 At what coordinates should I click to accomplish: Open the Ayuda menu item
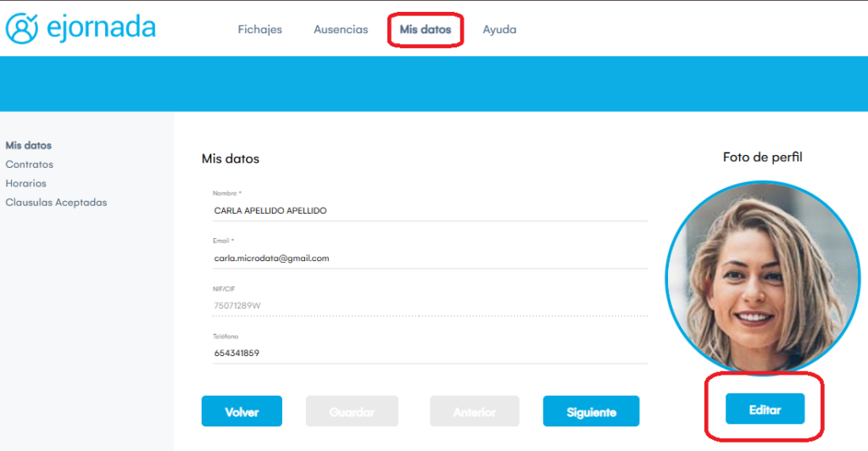click(x=499, y=30)
